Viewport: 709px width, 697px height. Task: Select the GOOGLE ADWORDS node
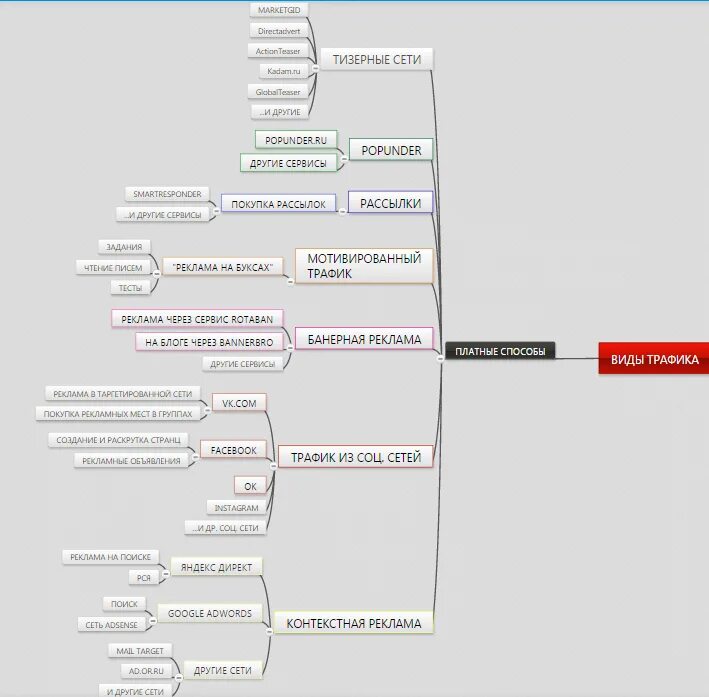pos(210,613)
